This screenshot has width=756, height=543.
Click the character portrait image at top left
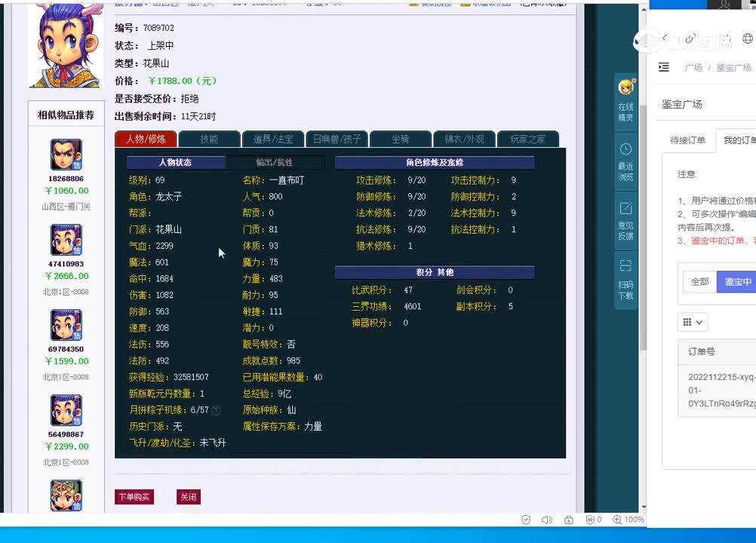(66, 46)
